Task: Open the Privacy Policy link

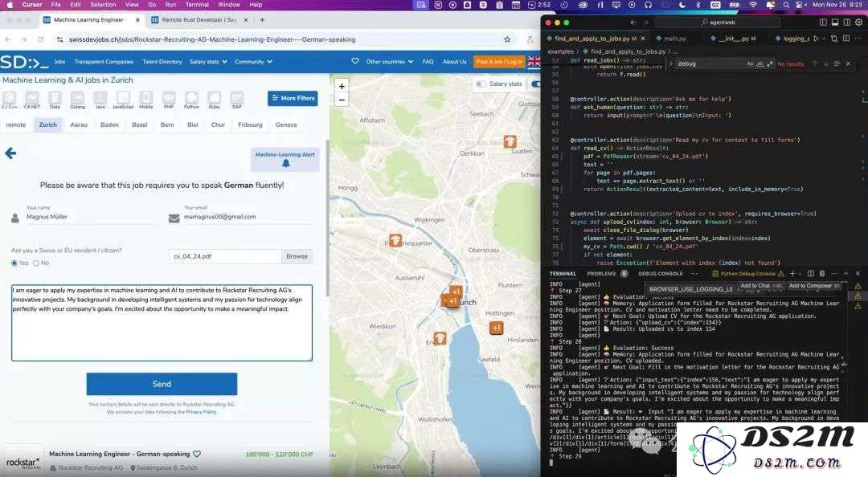Action: point(202,412)
